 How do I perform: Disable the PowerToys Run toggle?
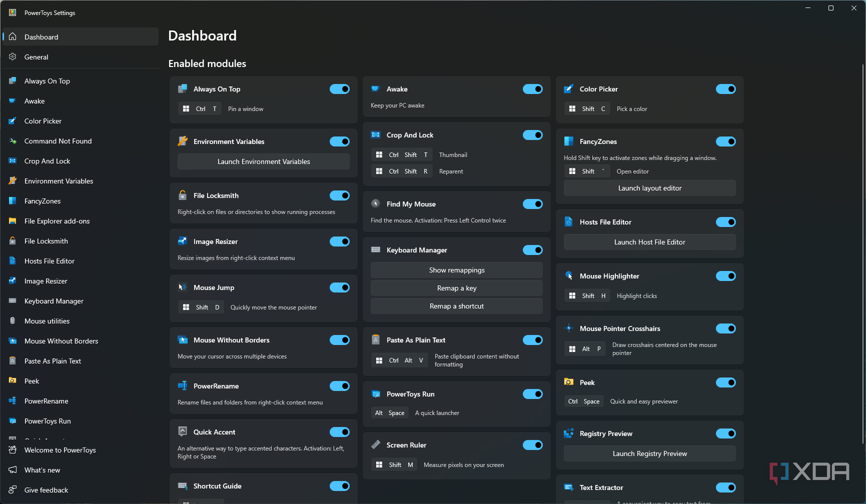click(533, 394)
